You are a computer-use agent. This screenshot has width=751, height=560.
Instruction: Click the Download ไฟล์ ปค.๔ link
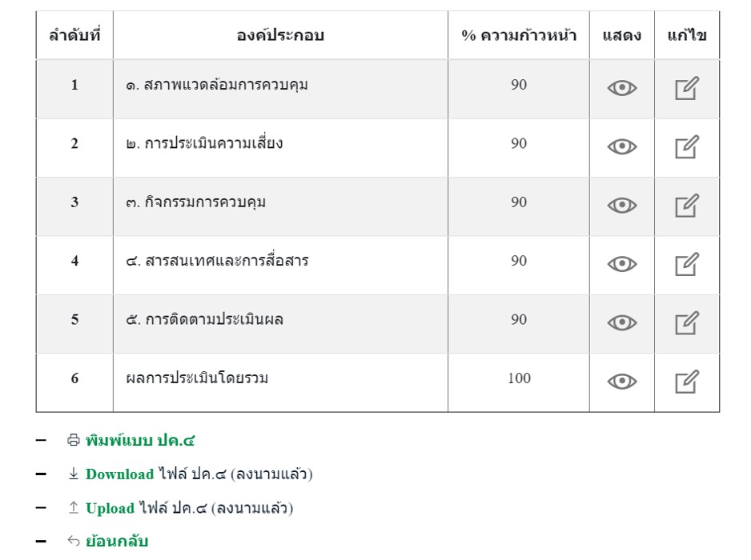119,474
